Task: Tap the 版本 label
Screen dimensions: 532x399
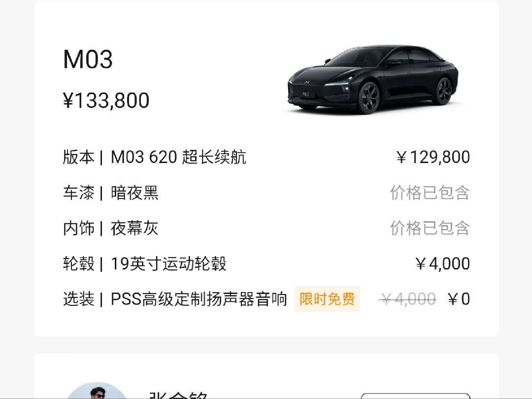Action: click(78, 157)
